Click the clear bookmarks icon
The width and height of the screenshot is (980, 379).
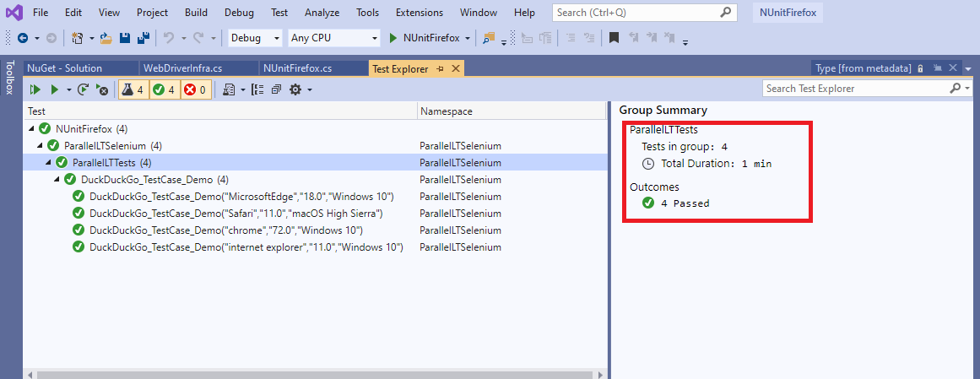coord(669,38)
